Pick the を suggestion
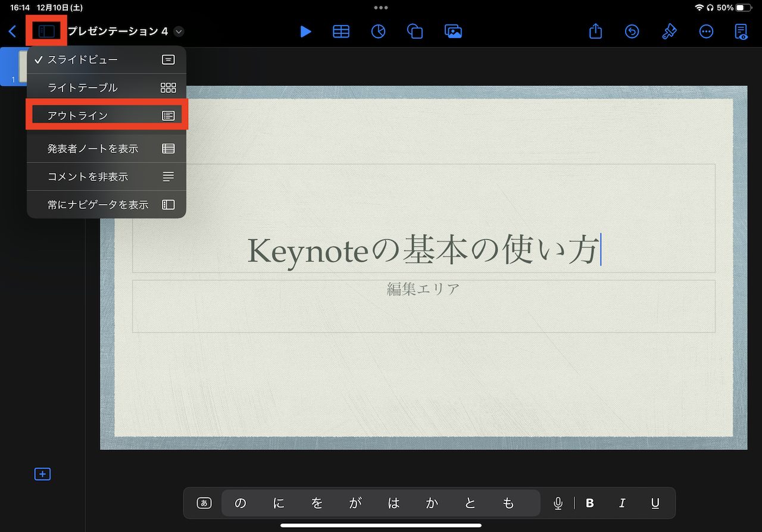The height and width of the screenshot is (532, 762). tap(317, 503)
